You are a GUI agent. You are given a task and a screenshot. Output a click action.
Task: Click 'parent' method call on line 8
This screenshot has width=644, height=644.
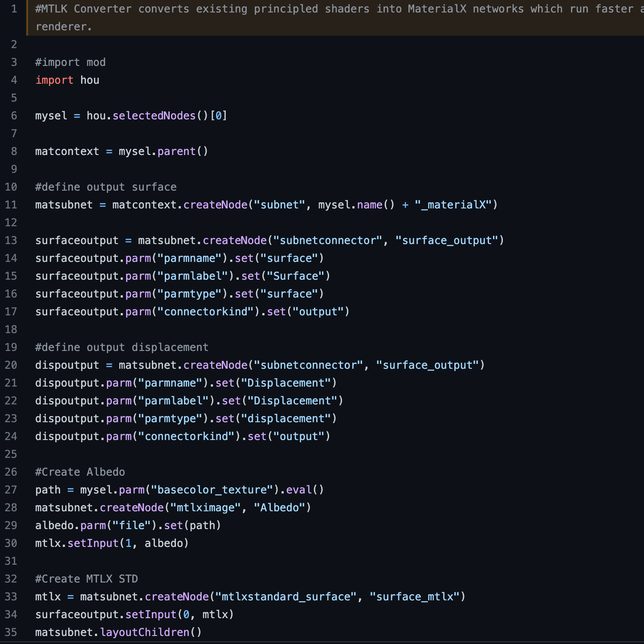pyautogui.click(x=176, y=151)
